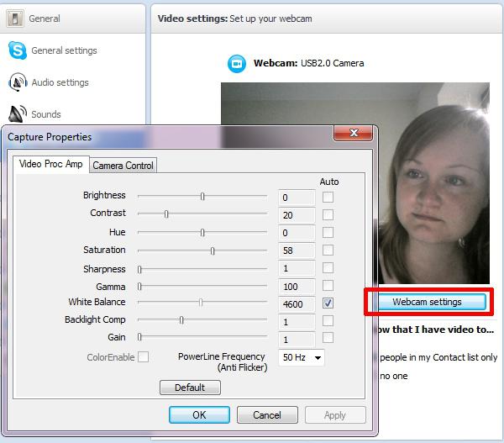The width and height of the screenshot is (504, 443).
Task: Select the Video Proc Amp tab
Action: [x=50, y=164]
